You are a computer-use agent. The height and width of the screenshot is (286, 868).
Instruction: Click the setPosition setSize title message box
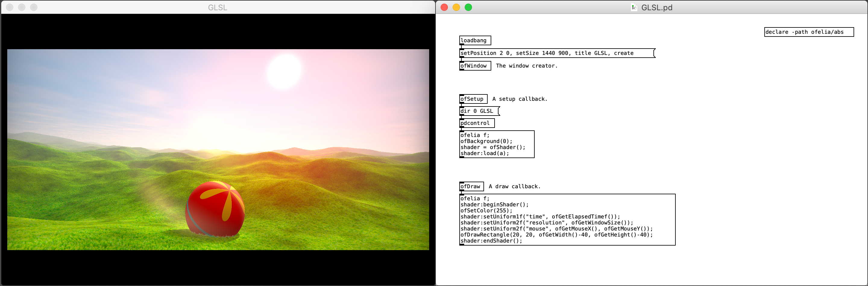[x=557, y=53]
